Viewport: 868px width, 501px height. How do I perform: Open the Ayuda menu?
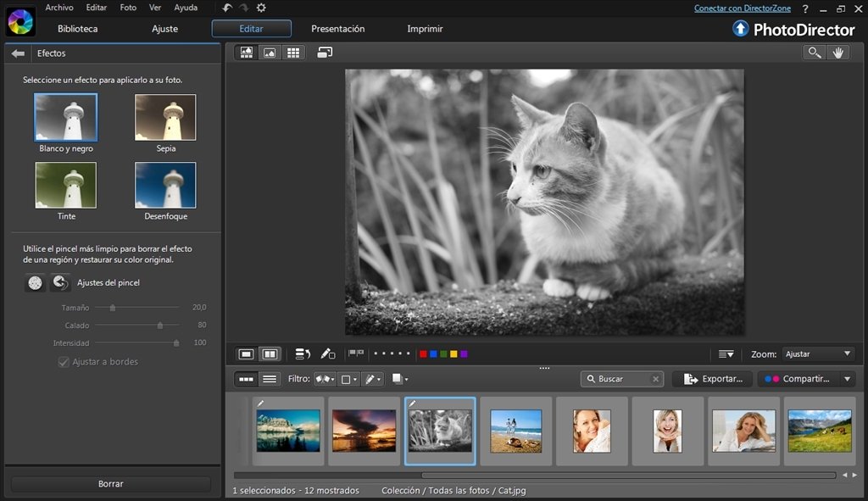(186, 8)
